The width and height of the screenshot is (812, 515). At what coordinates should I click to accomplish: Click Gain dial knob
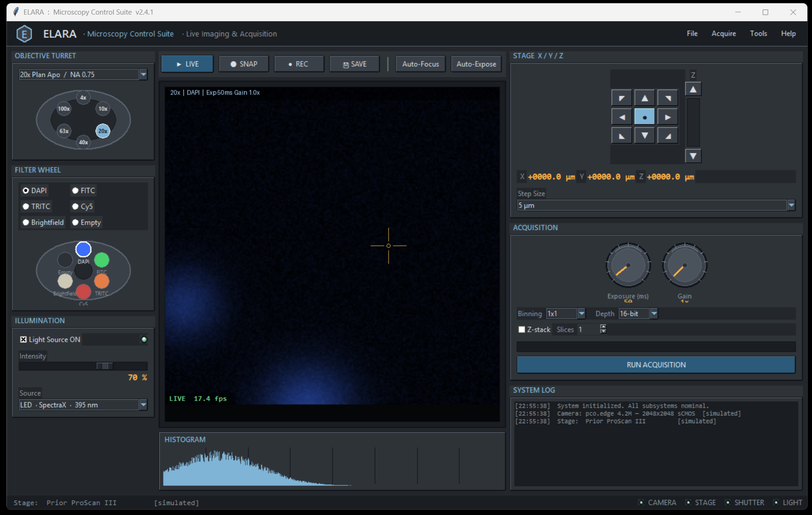[x=684, y=266]
